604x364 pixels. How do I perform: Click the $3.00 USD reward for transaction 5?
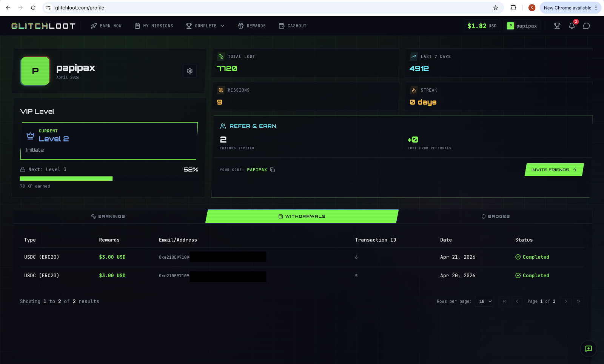pos(112,275)
